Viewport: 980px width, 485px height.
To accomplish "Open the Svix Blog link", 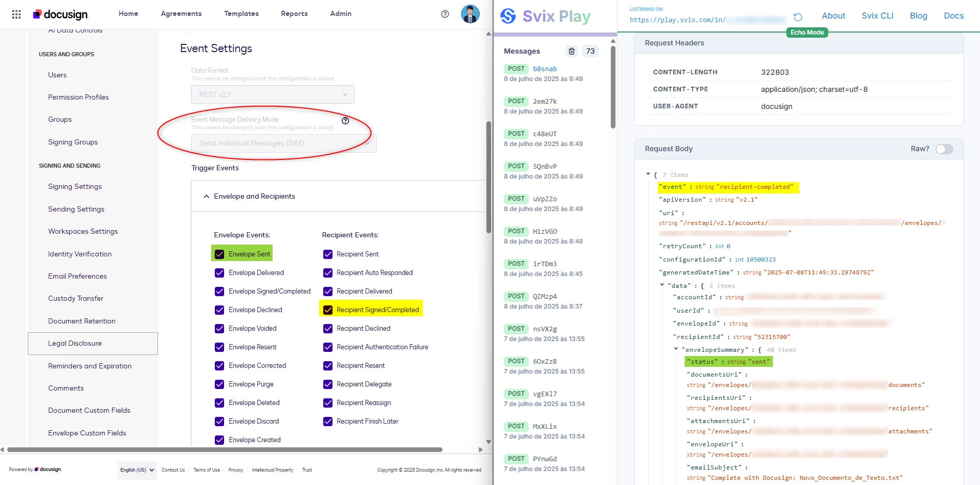I will click(919, 16).
